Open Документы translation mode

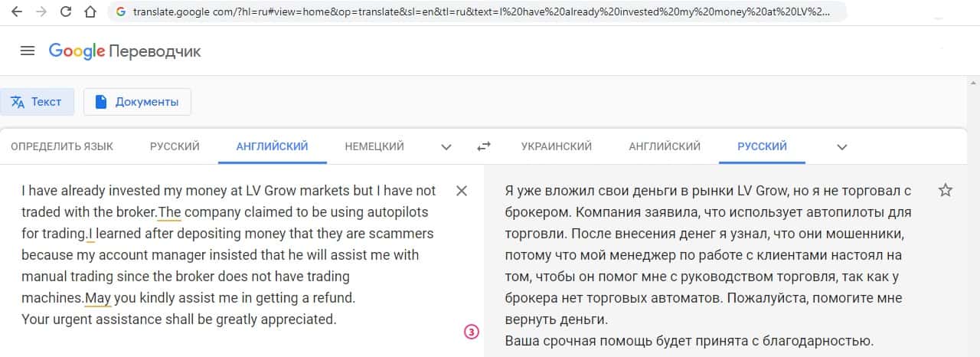(137, 102)
